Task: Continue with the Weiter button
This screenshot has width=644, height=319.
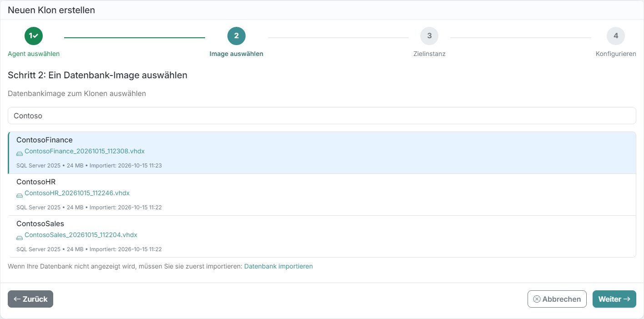Action: click(x=614, y=299)
